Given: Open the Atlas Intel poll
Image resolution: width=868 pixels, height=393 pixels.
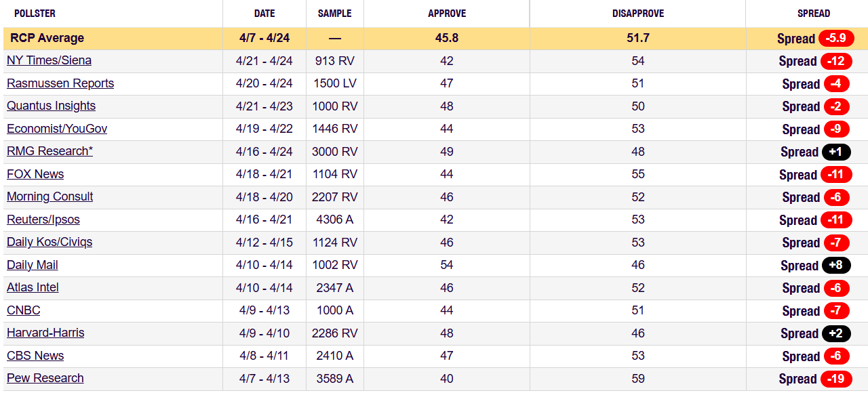Looking at the screenshot, I should (33, 287).
